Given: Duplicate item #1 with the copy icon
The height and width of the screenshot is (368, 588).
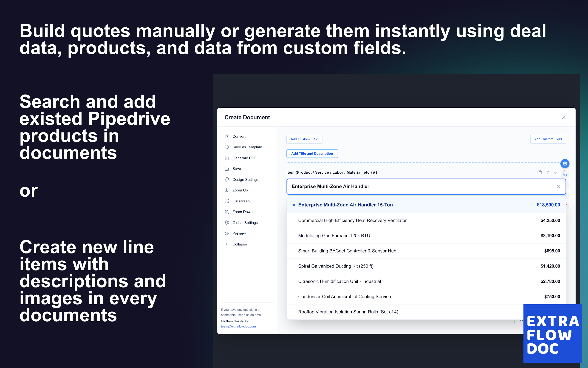Looking at the screenshot, I should coord(539,172).
